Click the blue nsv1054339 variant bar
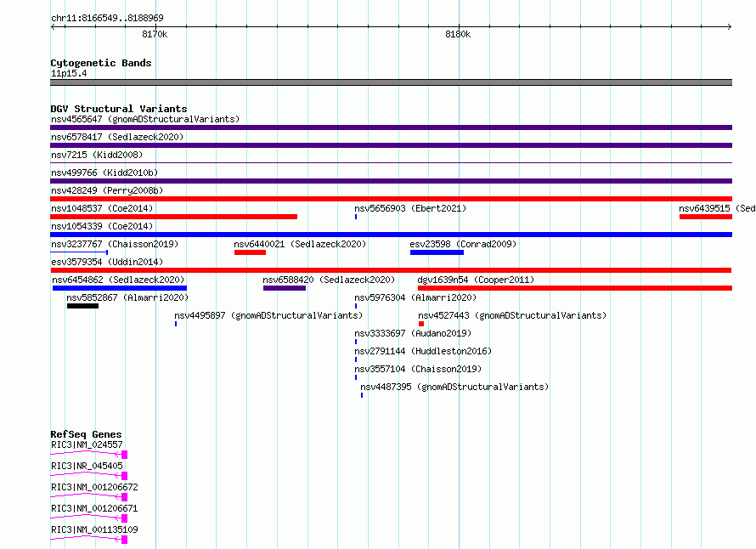The height and width of the screenshot is (549, 756). pyautogui.click(x=391, y=235)
